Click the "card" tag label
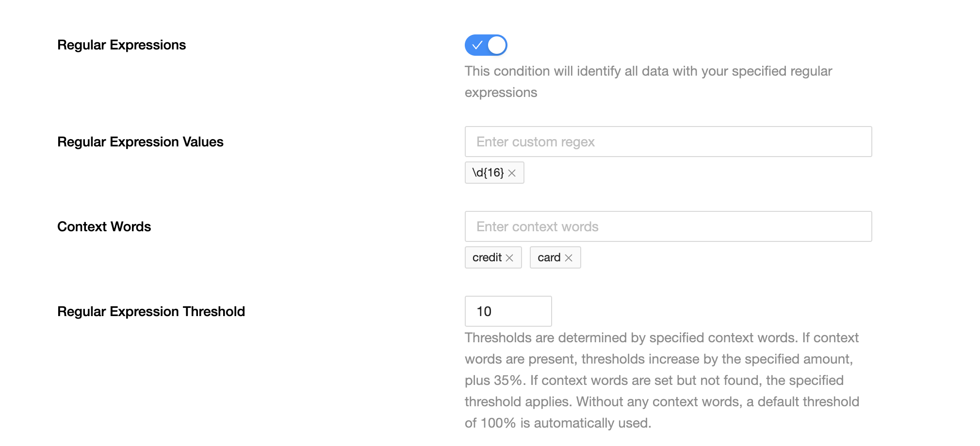Viewport: 980px width, 446px height. point(549,257)
